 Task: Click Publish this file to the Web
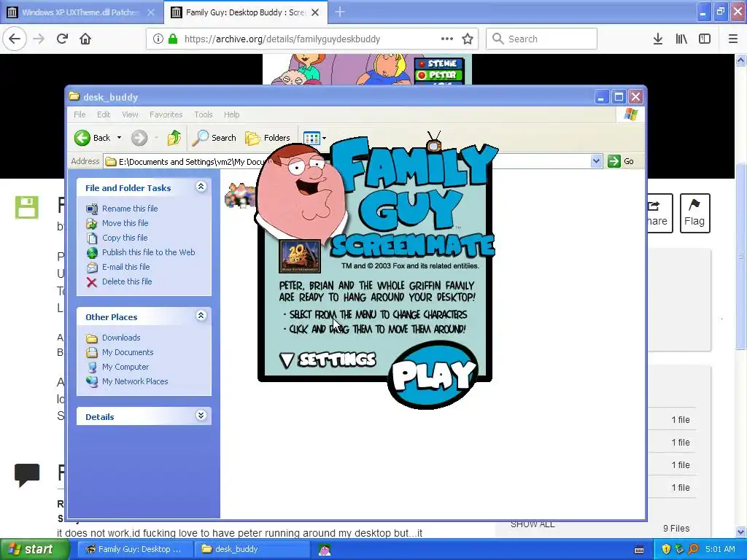click(148, 252)
